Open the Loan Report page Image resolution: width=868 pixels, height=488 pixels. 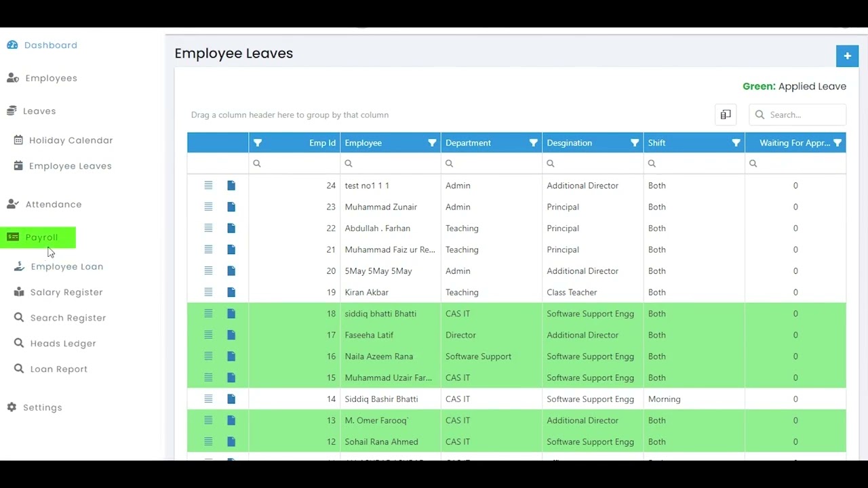51,369
